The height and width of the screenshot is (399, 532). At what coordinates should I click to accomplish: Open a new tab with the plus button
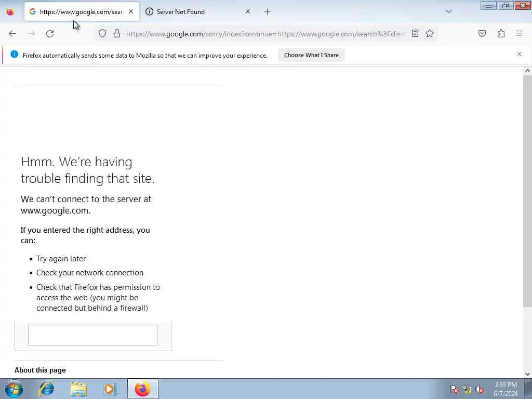pyautogui.click(x=267, y=12)
